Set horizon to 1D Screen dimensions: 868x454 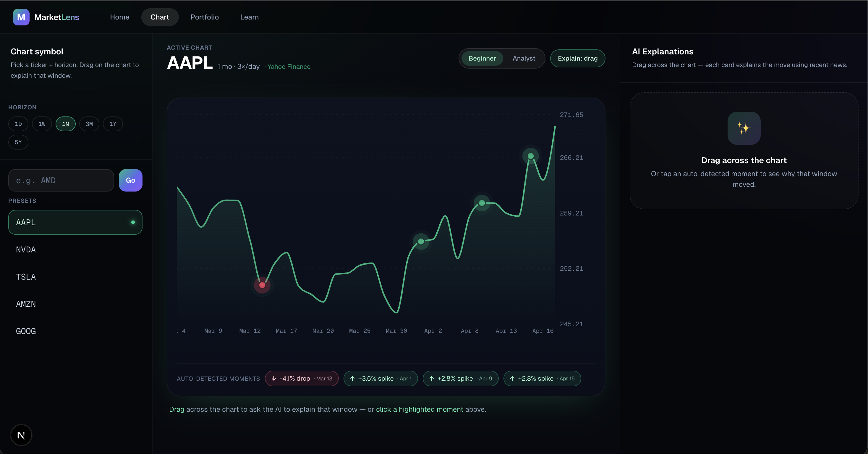(18, 124)
